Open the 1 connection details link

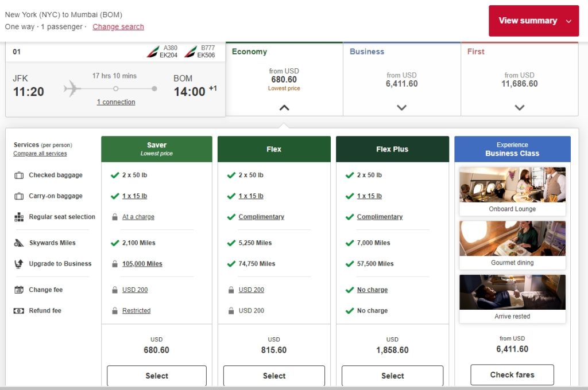[116, 102]
